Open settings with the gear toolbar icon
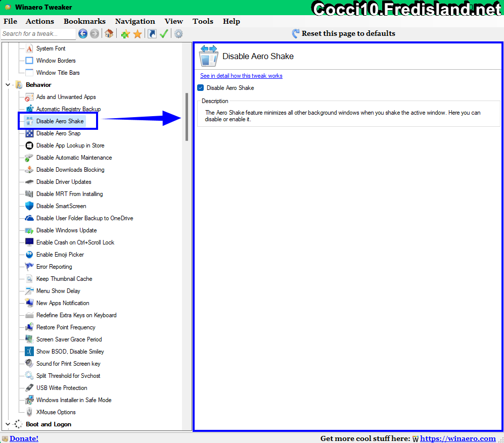This screenshot has height=443, width=504. 178,33
